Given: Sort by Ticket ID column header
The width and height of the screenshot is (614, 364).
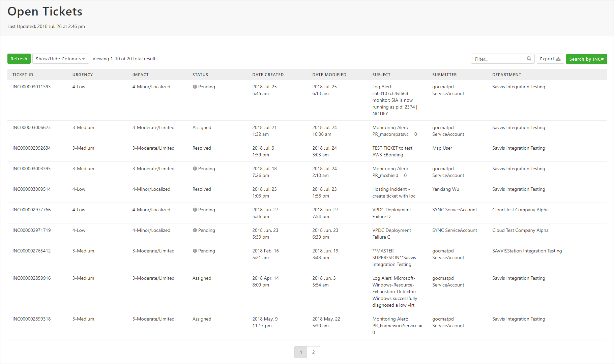Looking at the screenshot, I should [x=23, y=75].
